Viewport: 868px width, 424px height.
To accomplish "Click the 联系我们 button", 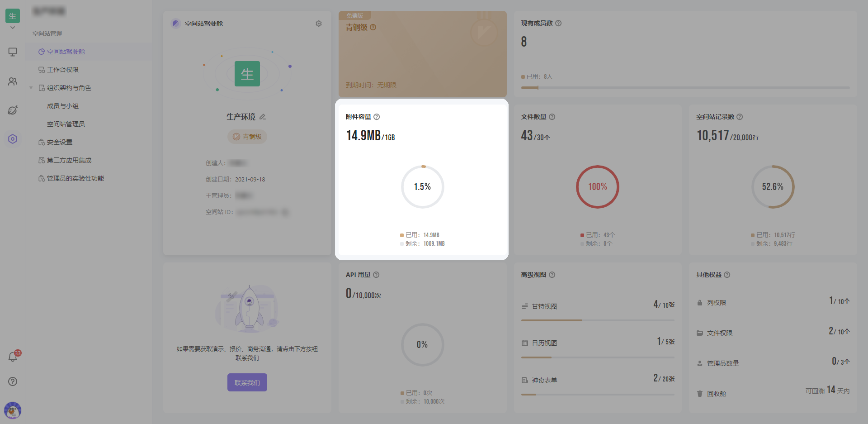I will (x=247, y=382).
